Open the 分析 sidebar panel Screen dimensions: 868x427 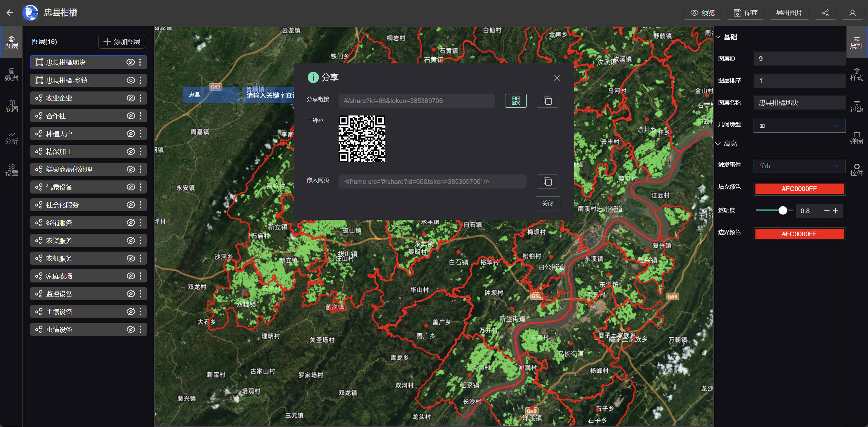click(x=12, y=138)
